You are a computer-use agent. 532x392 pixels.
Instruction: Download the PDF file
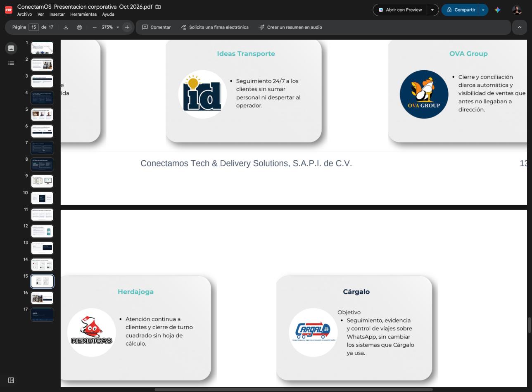[x=66, y=27]
